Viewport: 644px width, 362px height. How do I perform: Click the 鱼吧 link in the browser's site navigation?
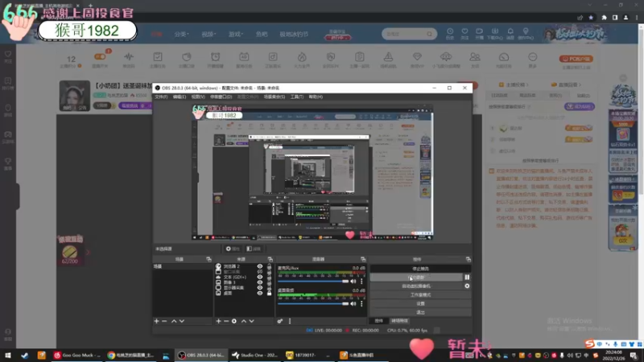(x=262, y=34)
